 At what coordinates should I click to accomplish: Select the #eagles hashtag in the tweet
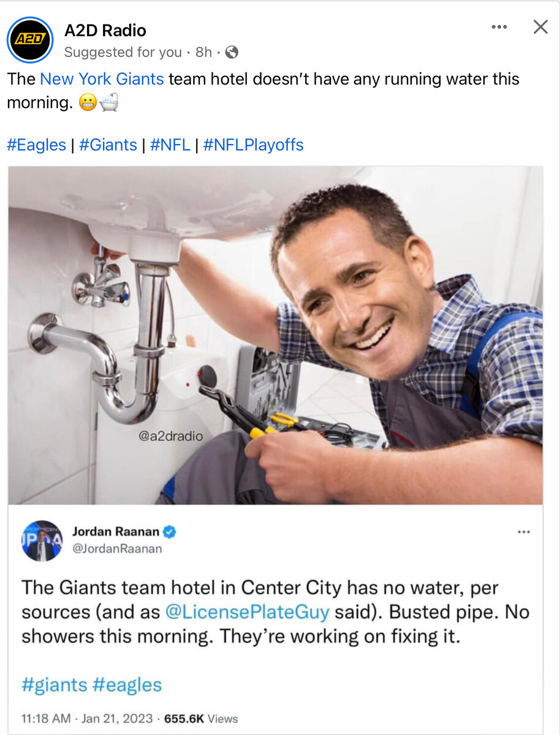(127, 684)
